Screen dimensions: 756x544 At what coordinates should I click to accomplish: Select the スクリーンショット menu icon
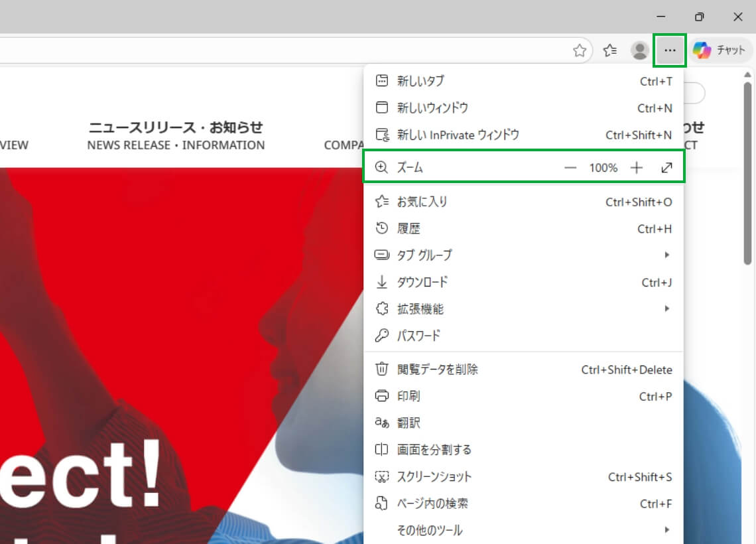(381, 476)
